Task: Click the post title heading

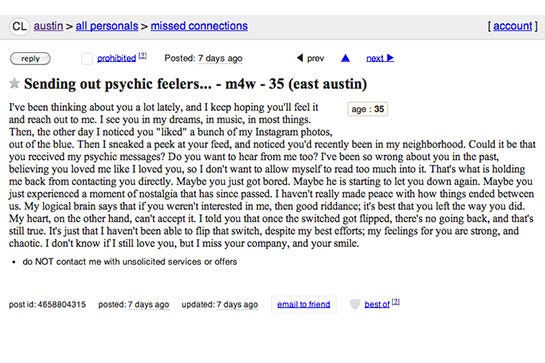Action: pyautogui.click(x=195, y=84)
